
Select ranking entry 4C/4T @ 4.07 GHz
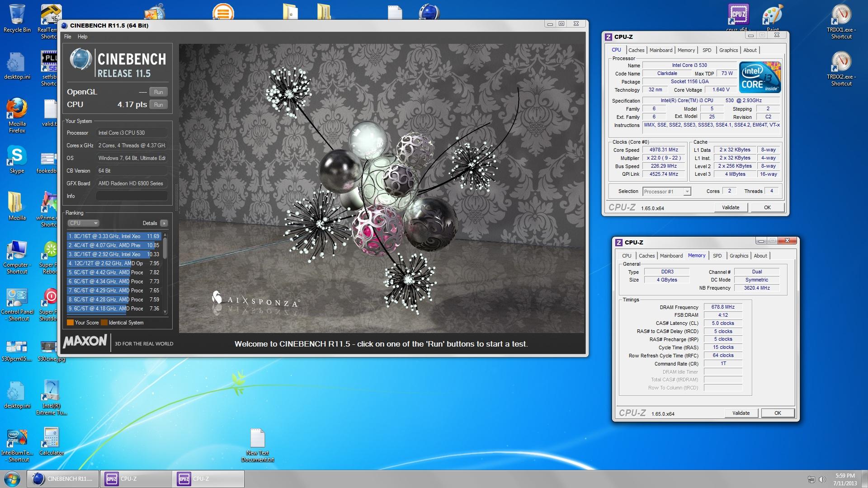pos(114,245)
